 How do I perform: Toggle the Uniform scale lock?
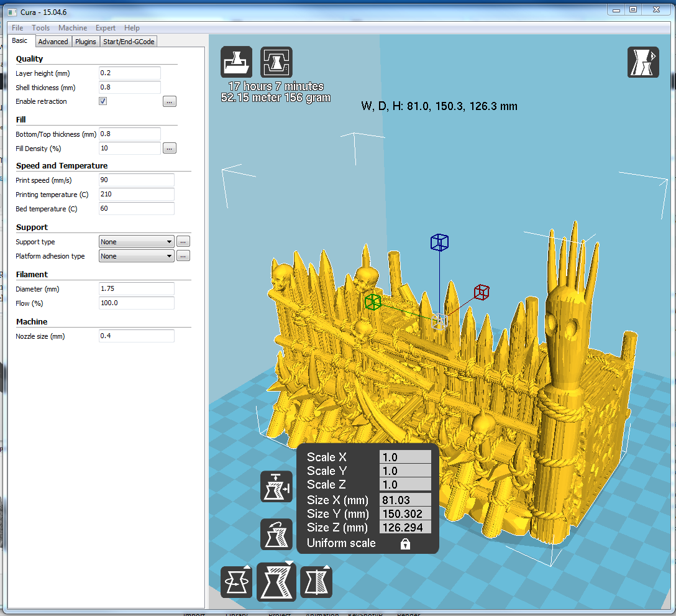pyautogui.click(x=405, y=544)
